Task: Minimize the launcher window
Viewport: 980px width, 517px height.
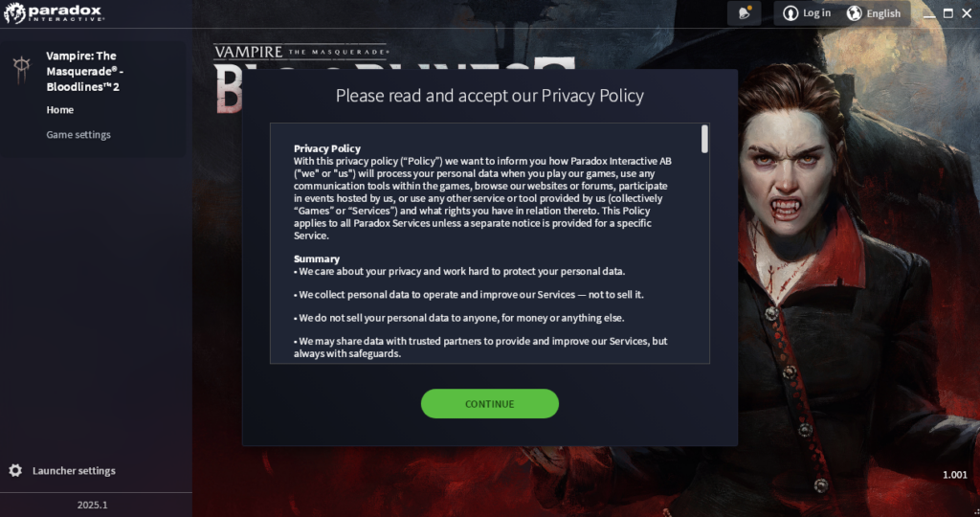Action: [929, 13]
